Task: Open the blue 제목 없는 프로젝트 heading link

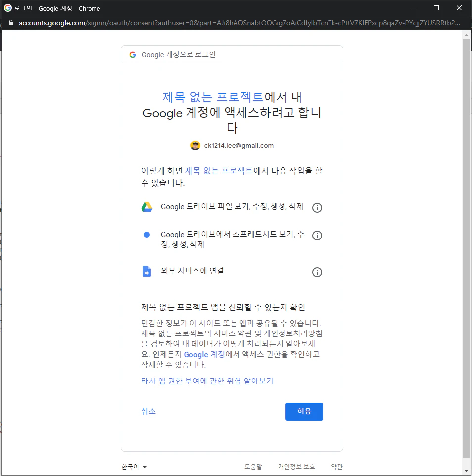Action: pos(213,97)
